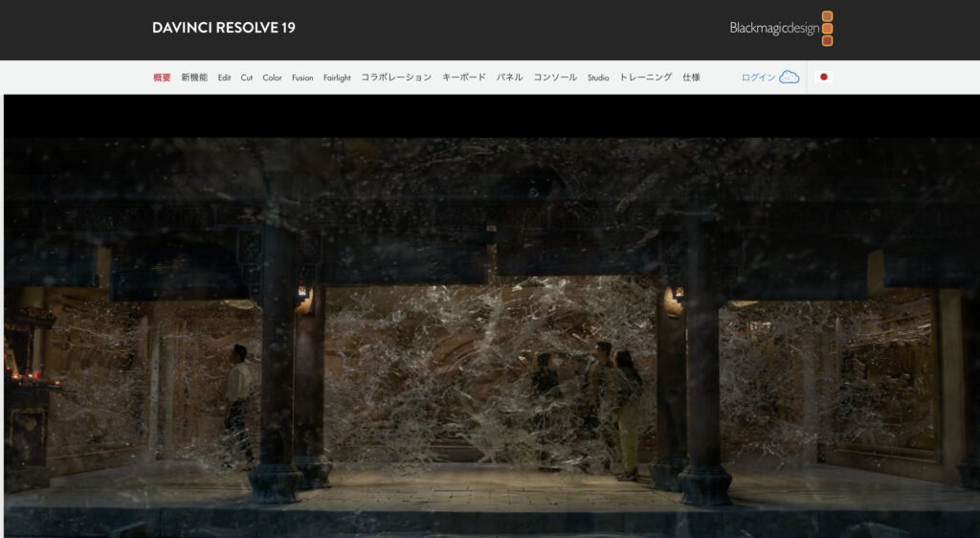This screenshot has height=538, width=980.
Task: Open the Japan flag region selector
Action: 823,78
